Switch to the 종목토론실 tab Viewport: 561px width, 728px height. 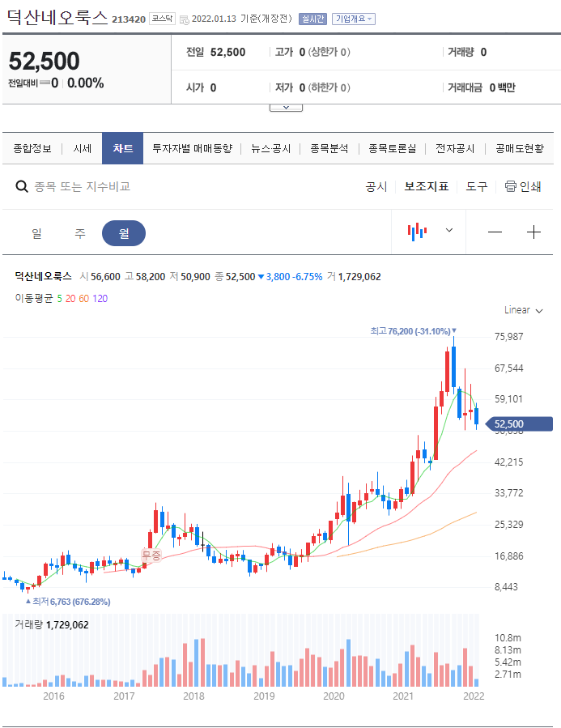point(392,148)
